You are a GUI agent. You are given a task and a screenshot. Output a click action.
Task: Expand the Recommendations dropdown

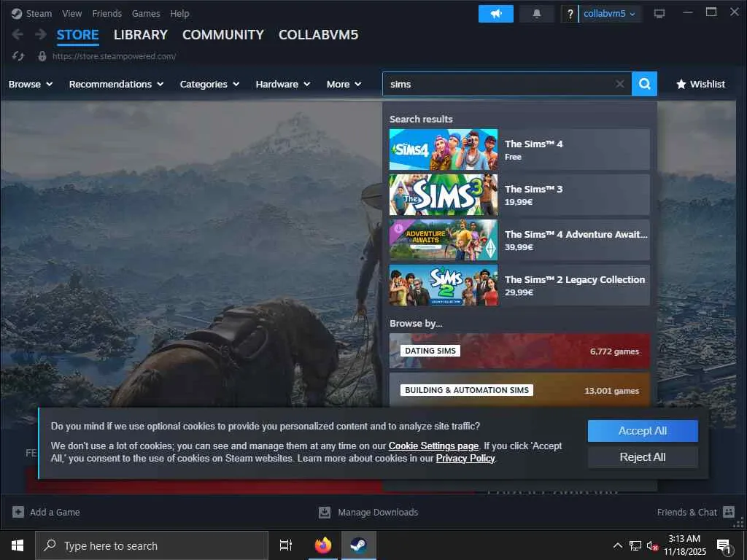point(116,84)
